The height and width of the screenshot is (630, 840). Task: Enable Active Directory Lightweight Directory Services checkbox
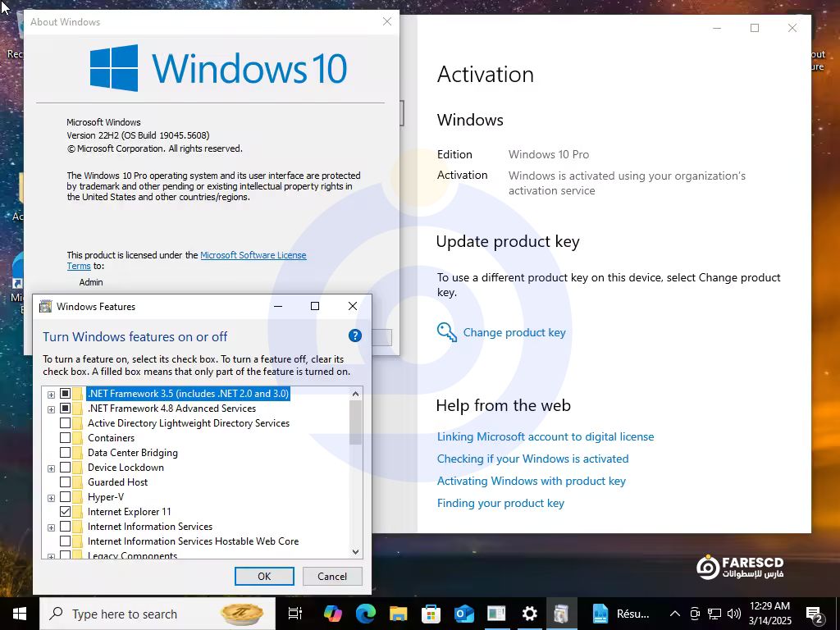(x=65, y=423)
